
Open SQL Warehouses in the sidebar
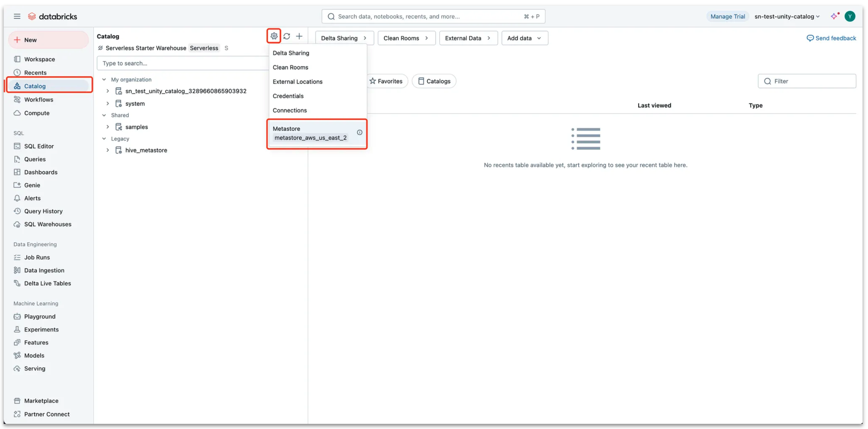(48, 224)
